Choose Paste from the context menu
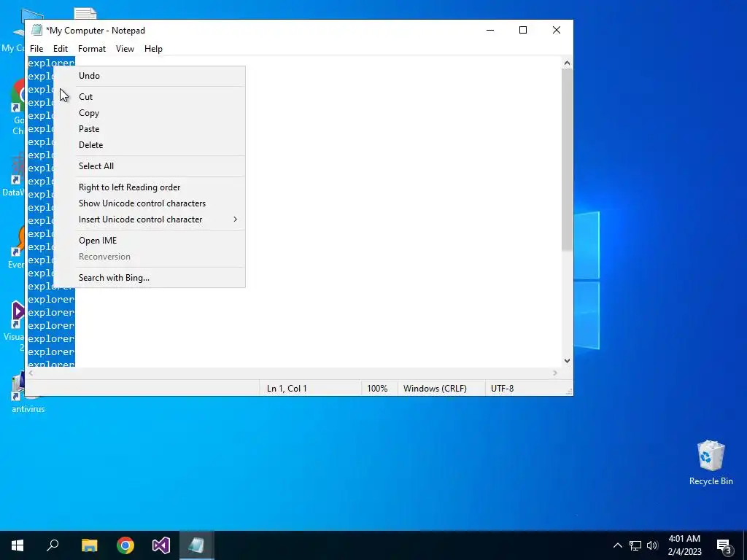This screenshot has width=747, height=560. [149, 129]
